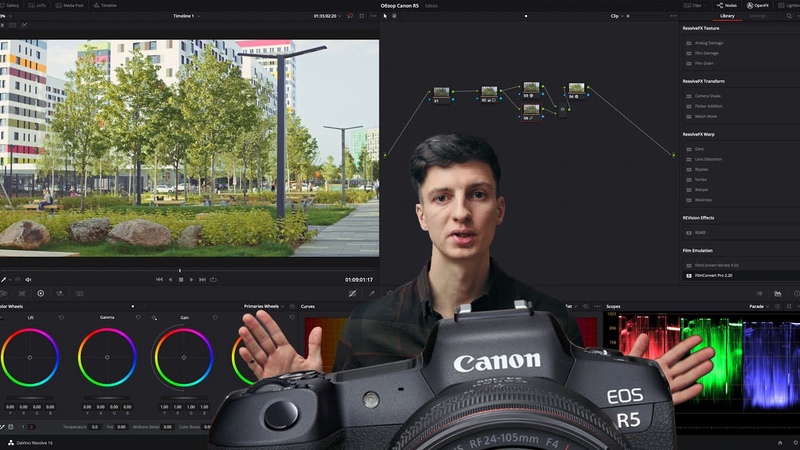Open the Curves palette icon

[352, 293]
